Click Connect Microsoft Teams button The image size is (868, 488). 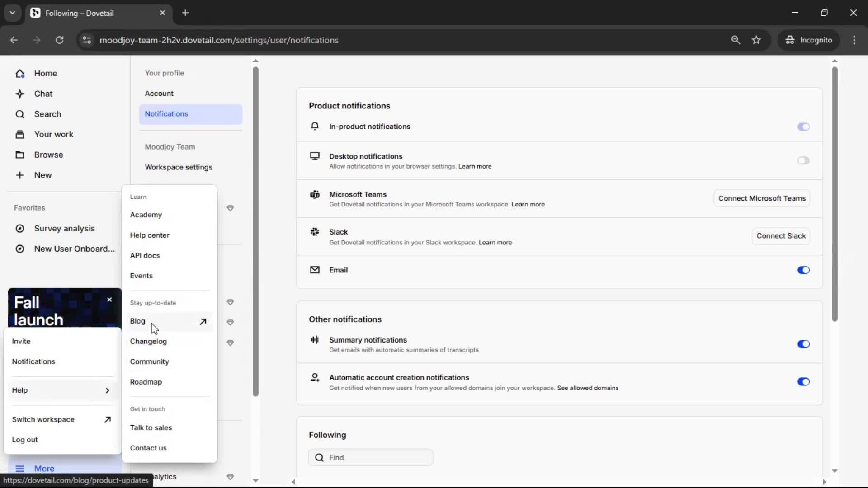point(762,198)
